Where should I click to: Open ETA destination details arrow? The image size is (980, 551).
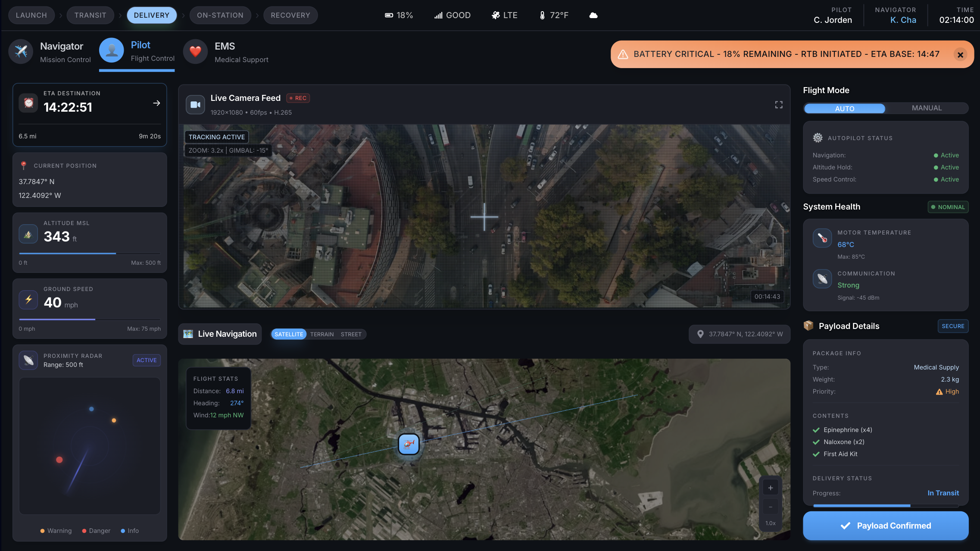[x=156, y=103]
